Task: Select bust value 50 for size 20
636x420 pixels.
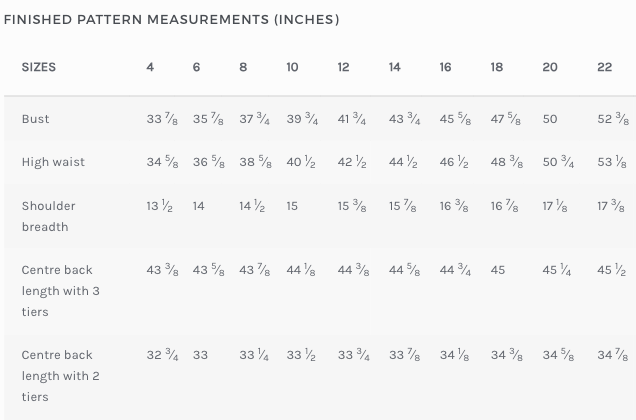Action: 550,119
